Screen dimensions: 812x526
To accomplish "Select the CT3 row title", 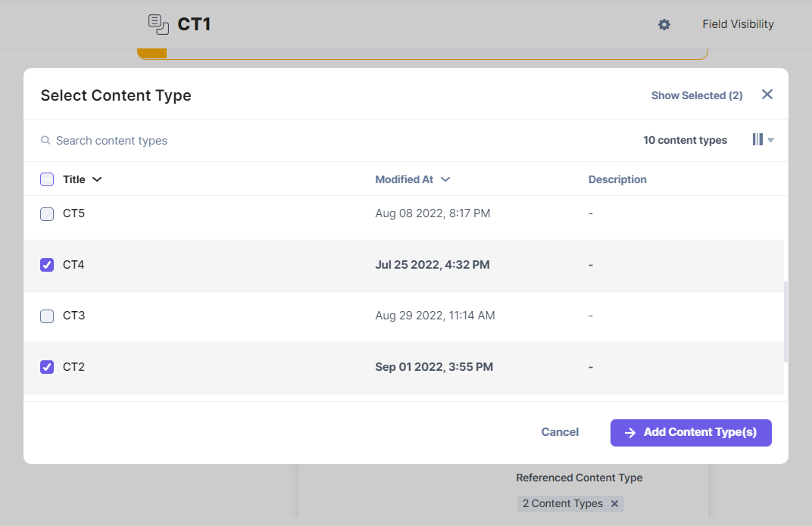I will pyautogui.click(x=74, y=315).
